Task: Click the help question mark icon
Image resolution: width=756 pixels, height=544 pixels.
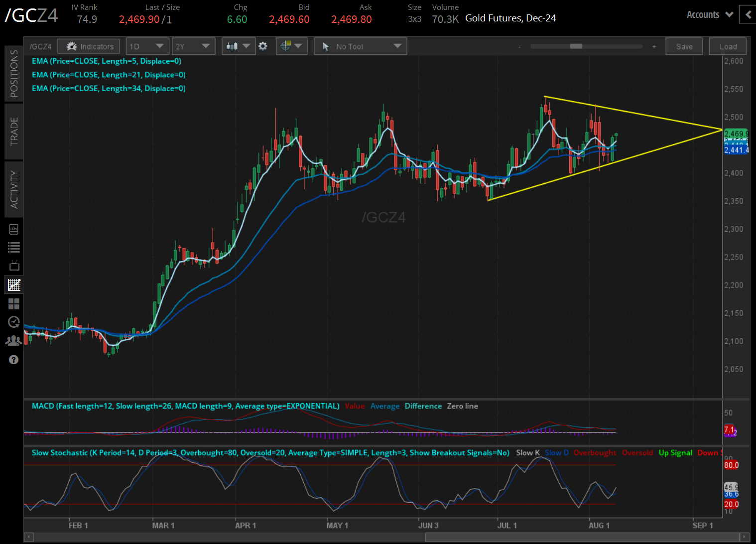Action: click(14, 360)
